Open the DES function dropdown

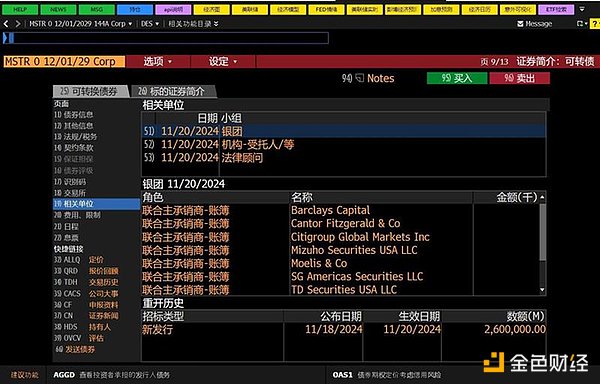coord(150,24)
